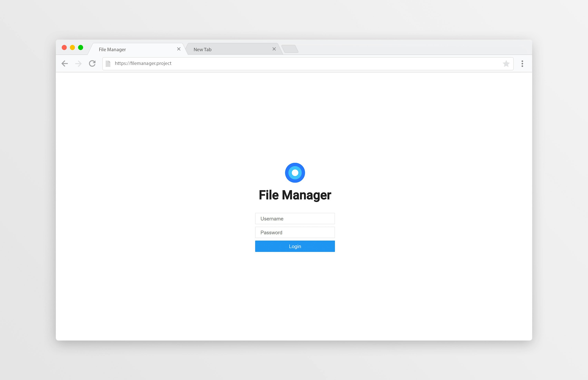Click the page document icon in the address bar

click(108, 63)
